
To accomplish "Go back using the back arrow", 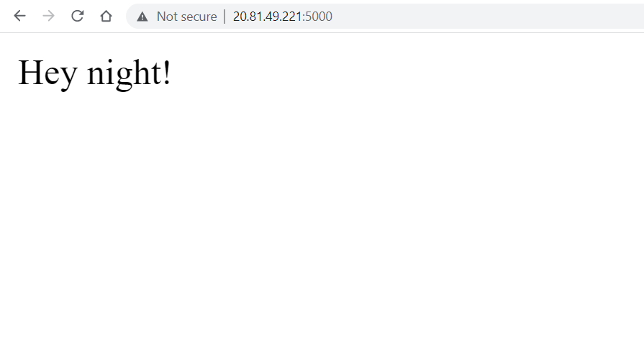I will [x=19, y=16].
